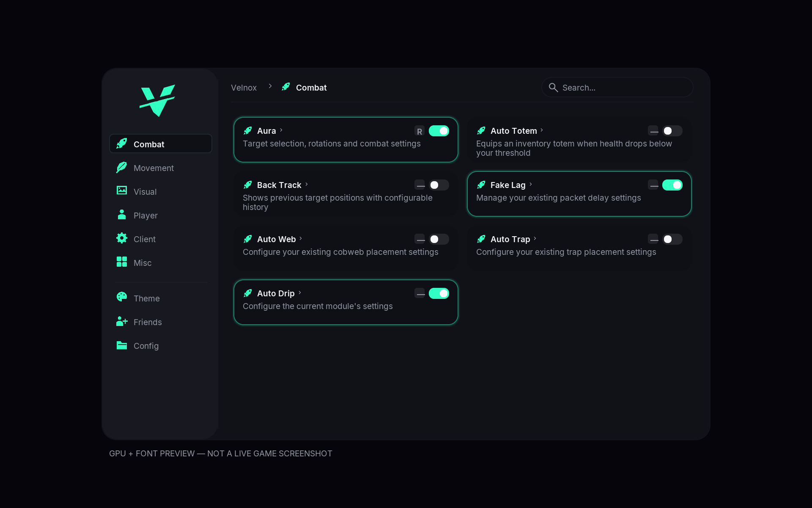Disable the Auto Drip toggle

pyautogui.click(x=439, y=293)
